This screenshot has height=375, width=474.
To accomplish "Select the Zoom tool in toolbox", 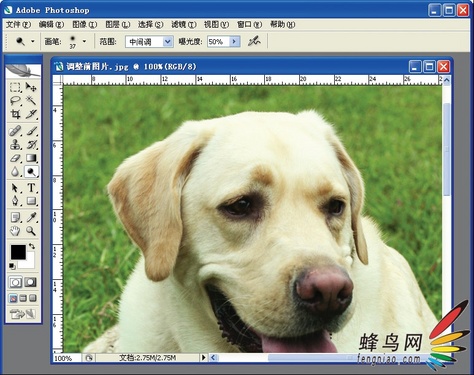I will click(x=31, y=231).
